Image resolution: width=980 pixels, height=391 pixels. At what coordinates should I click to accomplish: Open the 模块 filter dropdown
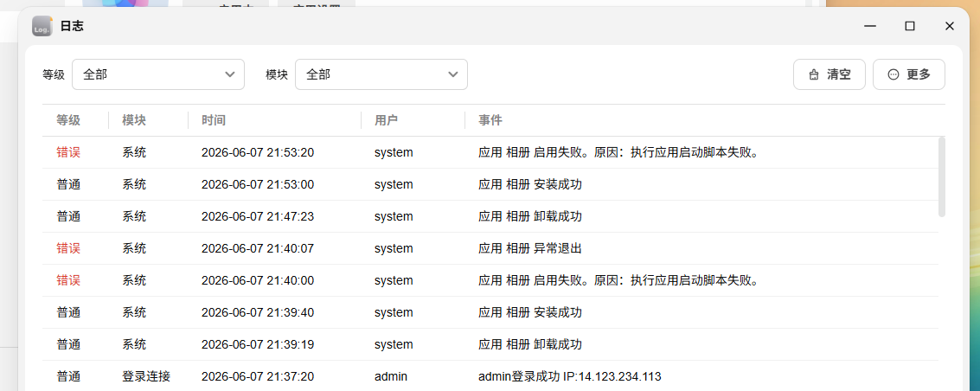381,74
